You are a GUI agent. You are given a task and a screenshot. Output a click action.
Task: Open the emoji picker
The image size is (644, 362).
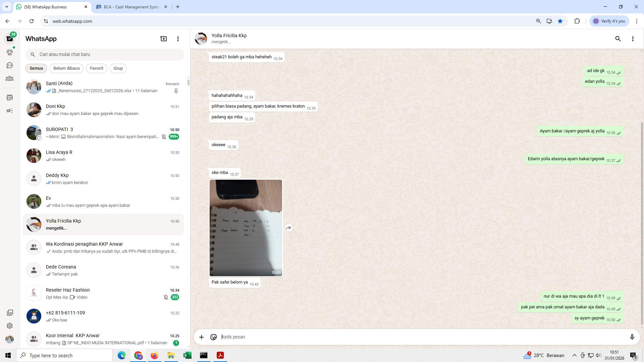[x=214, y=337]
